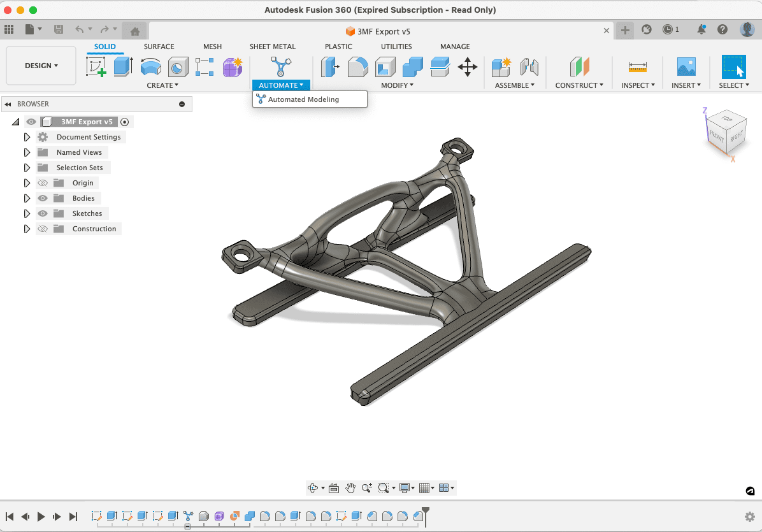The width and height of the screenshot is (762, 532).
Task: Select the Press Pull tool
Action: coord(331,66)
